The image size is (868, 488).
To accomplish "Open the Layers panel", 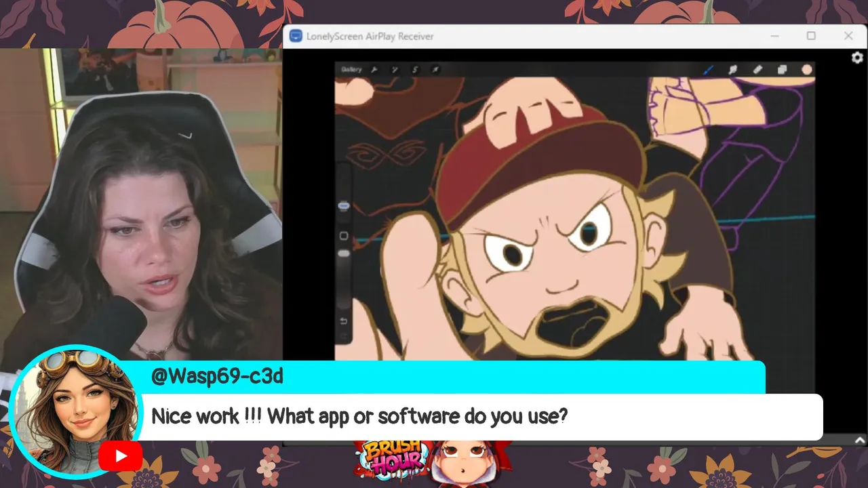I will point(782,69).
